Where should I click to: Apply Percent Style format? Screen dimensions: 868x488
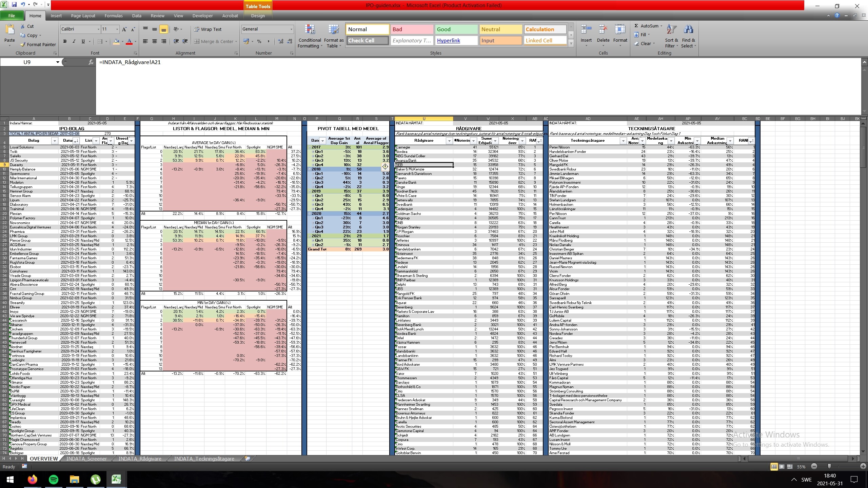(x=259, y=41)
